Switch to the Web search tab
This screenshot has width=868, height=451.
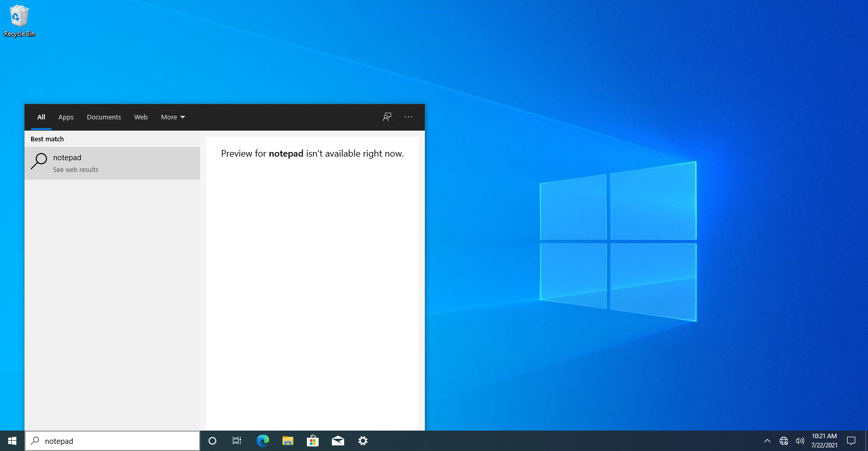click(141, 117)
